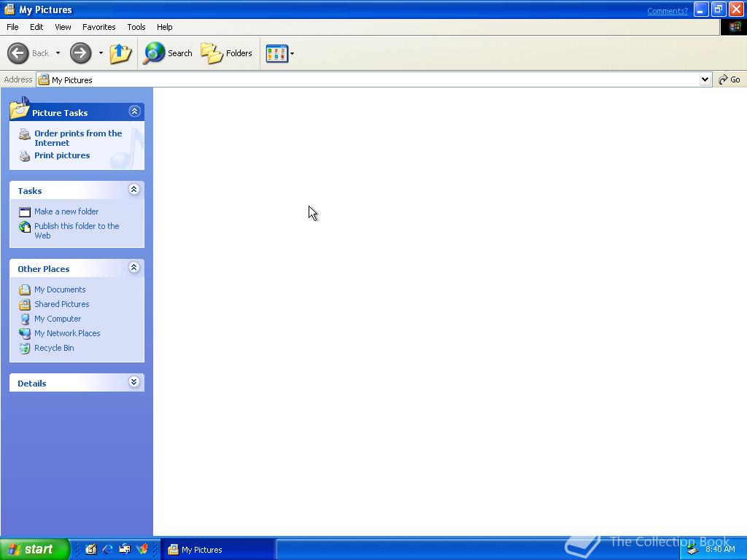Toggle the Folders pane
The height and width of the screenshot is (560, 747).
(226, 52)
